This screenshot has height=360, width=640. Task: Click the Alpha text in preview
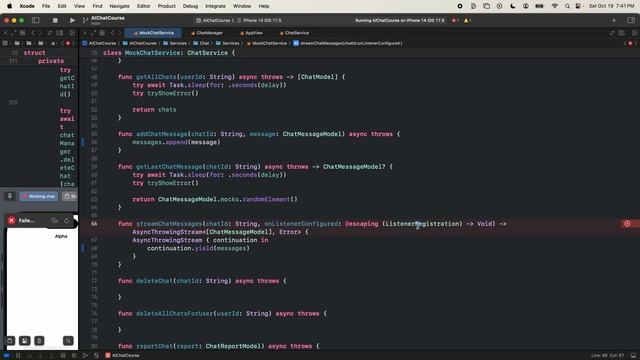pos(61,236)
